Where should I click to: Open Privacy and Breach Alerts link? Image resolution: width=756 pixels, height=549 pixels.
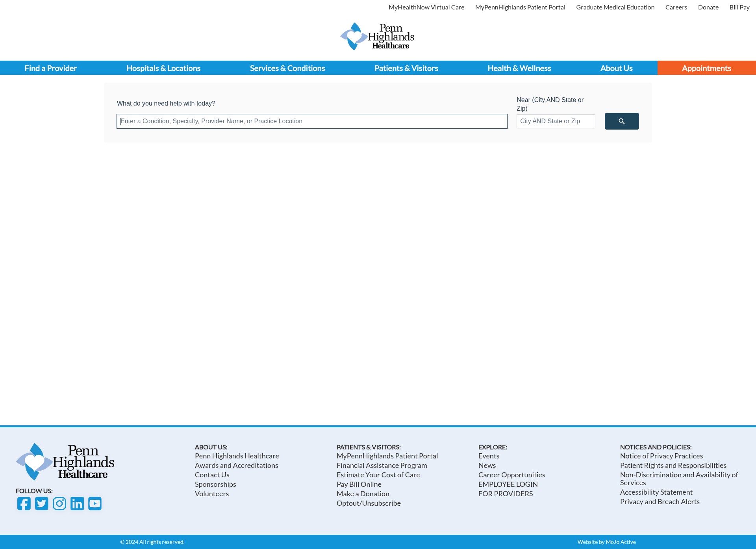coord(660,501)
